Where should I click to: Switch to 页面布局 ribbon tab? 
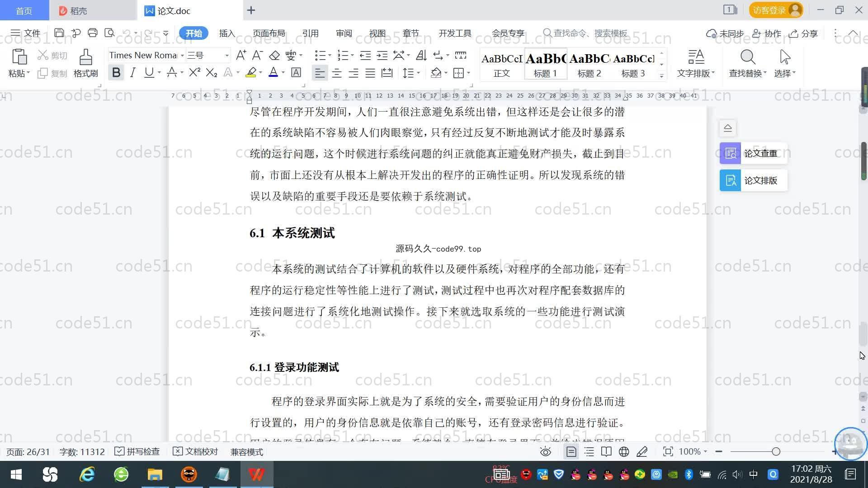pos(269,33)
